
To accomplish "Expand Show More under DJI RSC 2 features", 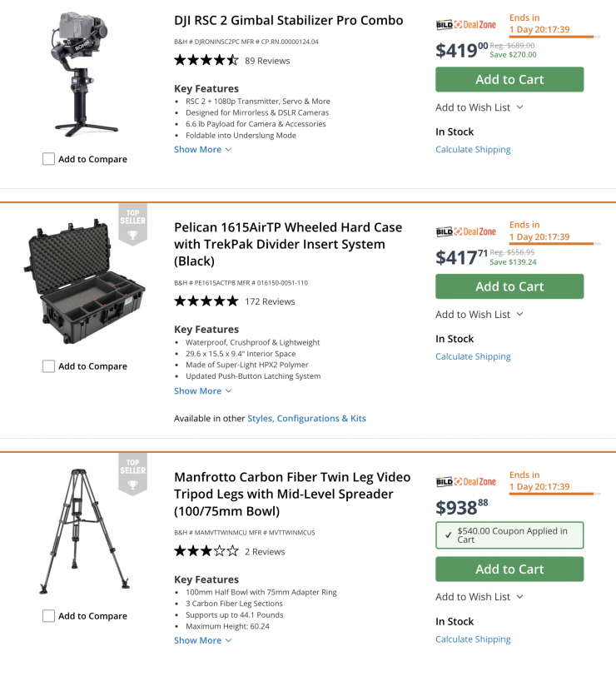I will [202, 150].
